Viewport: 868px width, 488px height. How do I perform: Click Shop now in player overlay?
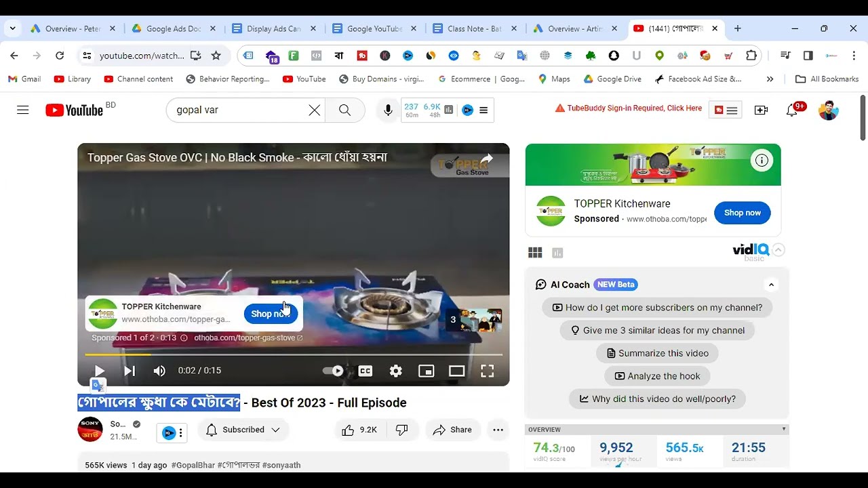tap(271, 314)
